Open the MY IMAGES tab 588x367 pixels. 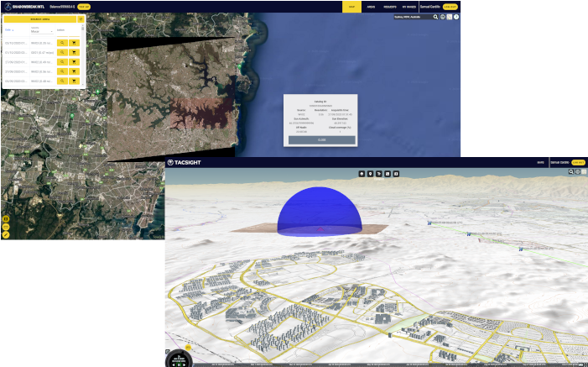(408, 7)
